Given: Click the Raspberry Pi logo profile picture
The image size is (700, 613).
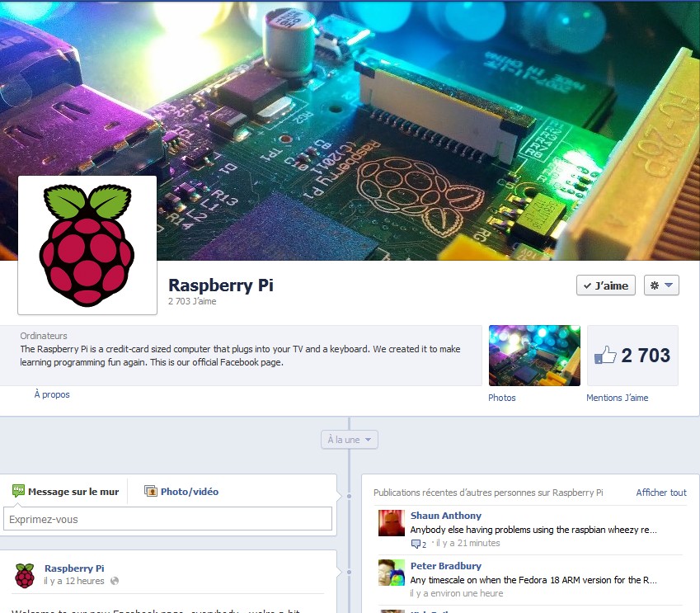Looking at the screenshot, I should click(x=87, y=245).
